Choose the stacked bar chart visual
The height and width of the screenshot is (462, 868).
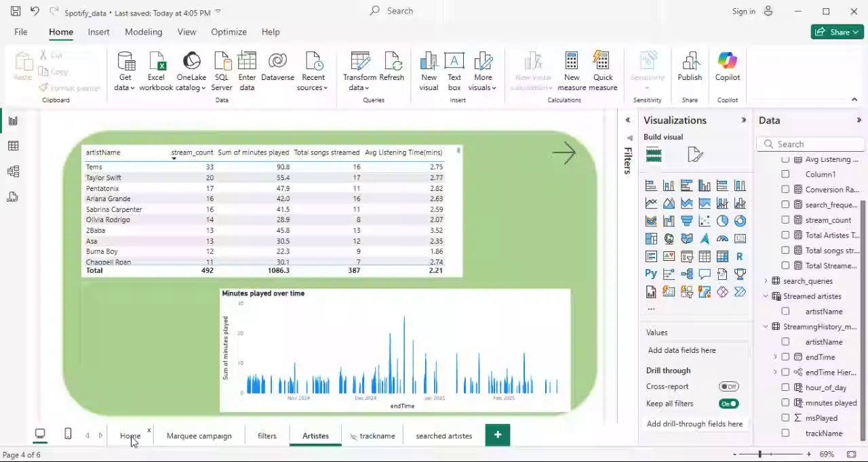(x=651, y=186)
